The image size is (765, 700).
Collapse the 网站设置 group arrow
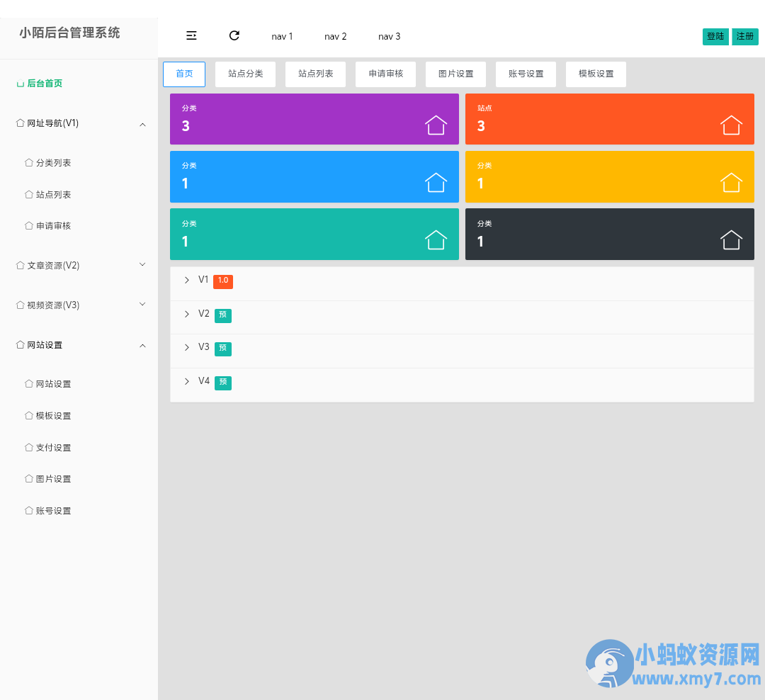point(142,346)
